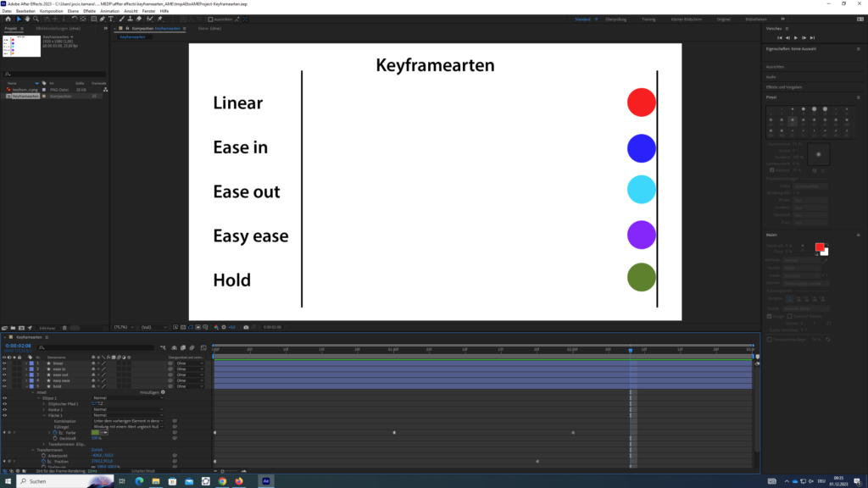This screenshot has width=868, height=488.
Task: Select the Zoom magnifier tool
Action: (x=36, y=18)
